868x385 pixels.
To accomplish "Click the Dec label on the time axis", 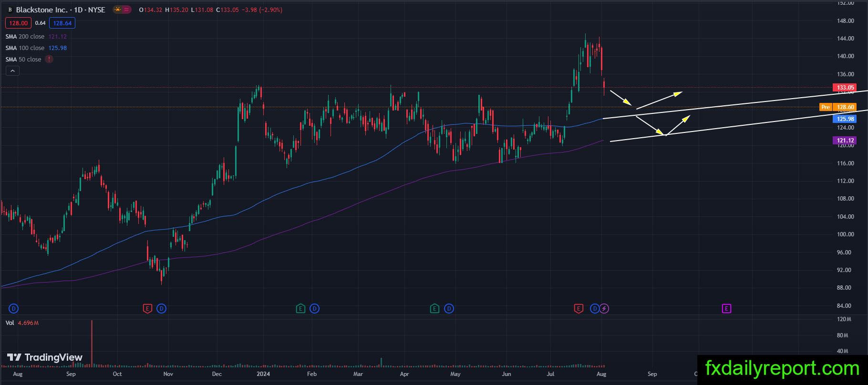I will point(217,374).
